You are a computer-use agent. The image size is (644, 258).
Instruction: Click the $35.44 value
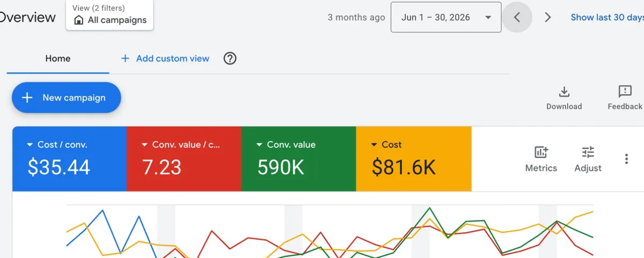59,168
